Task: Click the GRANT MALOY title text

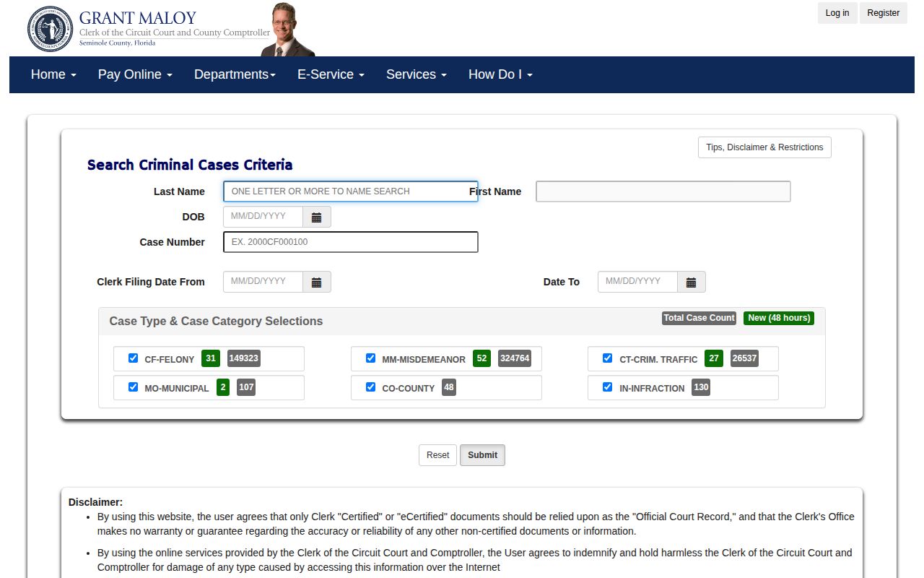Action: coord(137,18)
